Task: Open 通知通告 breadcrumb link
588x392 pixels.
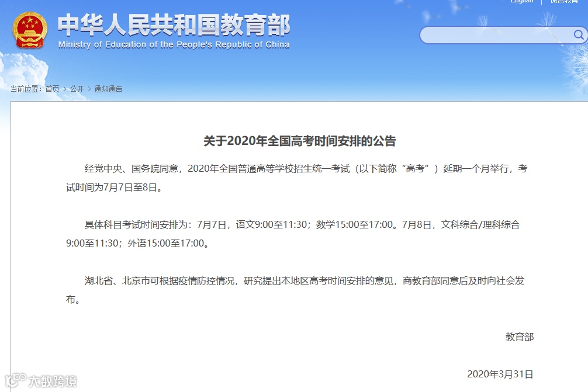Action: [x=108, y=89]
